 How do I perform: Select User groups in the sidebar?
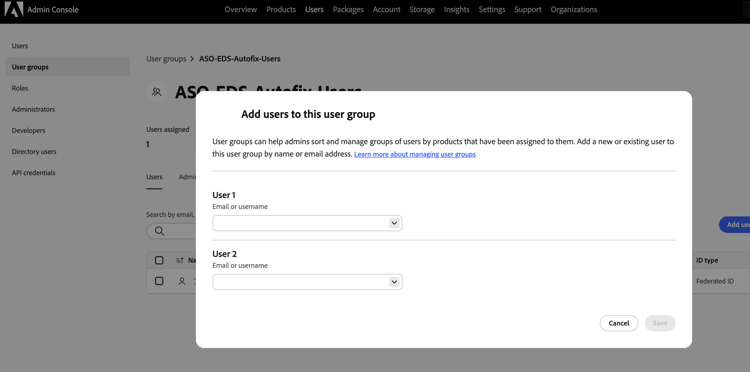[67, 67]
